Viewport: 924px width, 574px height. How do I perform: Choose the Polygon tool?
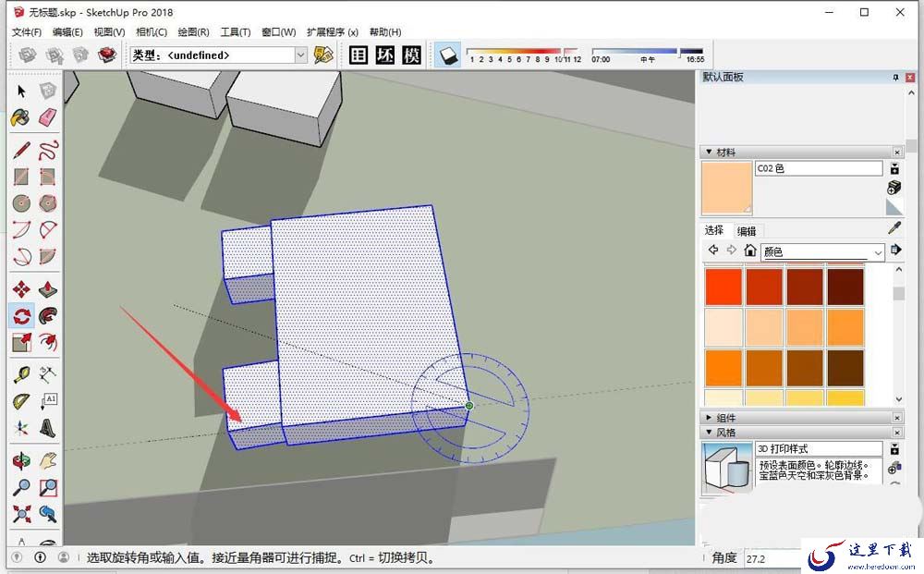[x=48, y=203]
